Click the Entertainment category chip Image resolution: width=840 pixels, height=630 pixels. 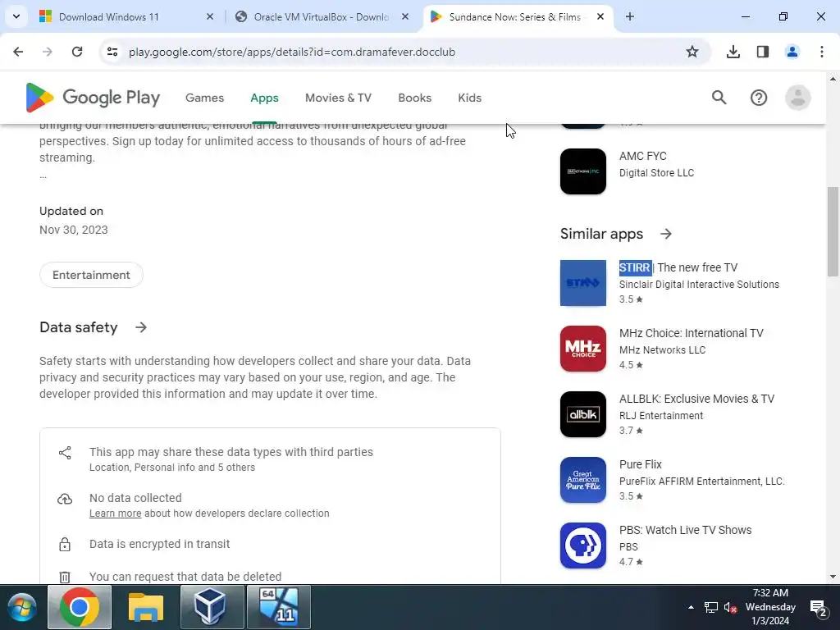[91, 275]
